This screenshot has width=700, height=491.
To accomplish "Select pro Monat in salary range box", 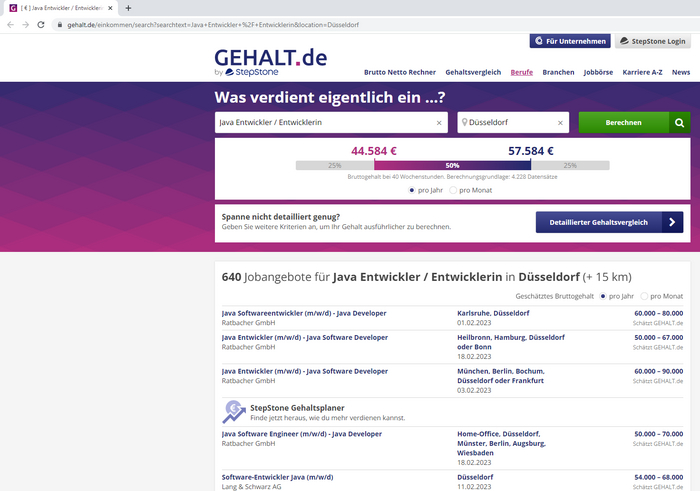I will (x=453, y=190).
